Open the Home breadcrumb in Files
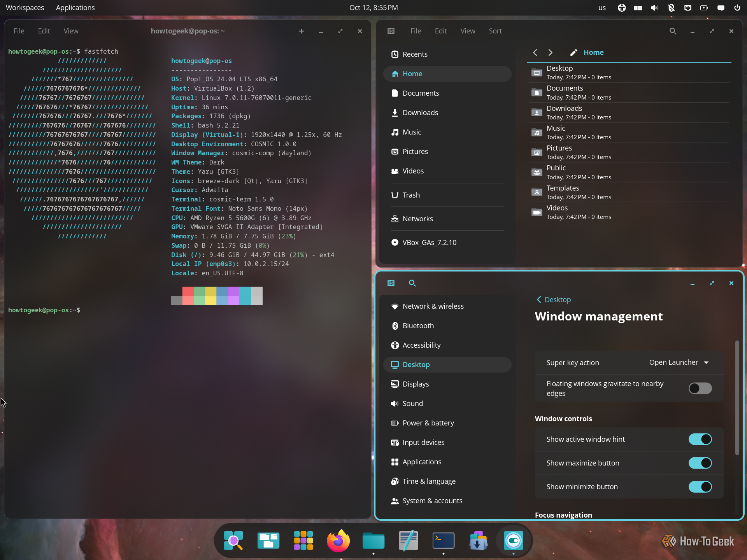The width and height of the screenshot is (747, 560). pyautogui.click(x=593, y=52)
